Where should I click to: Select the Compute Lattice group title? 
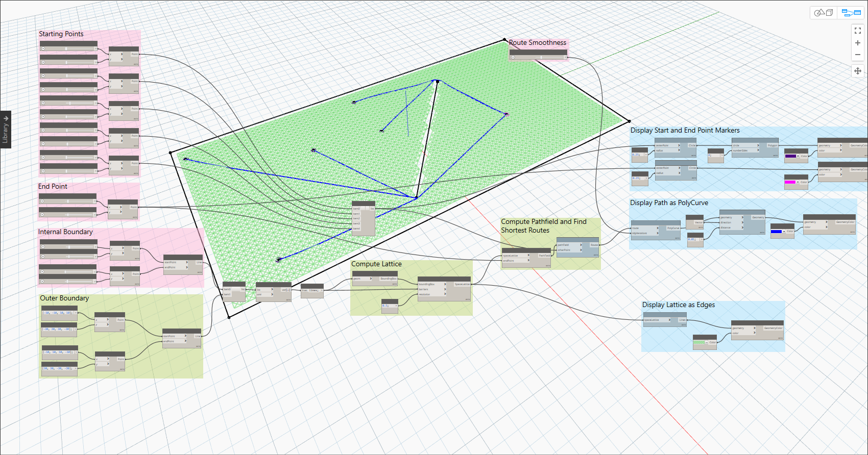point(376,264)
